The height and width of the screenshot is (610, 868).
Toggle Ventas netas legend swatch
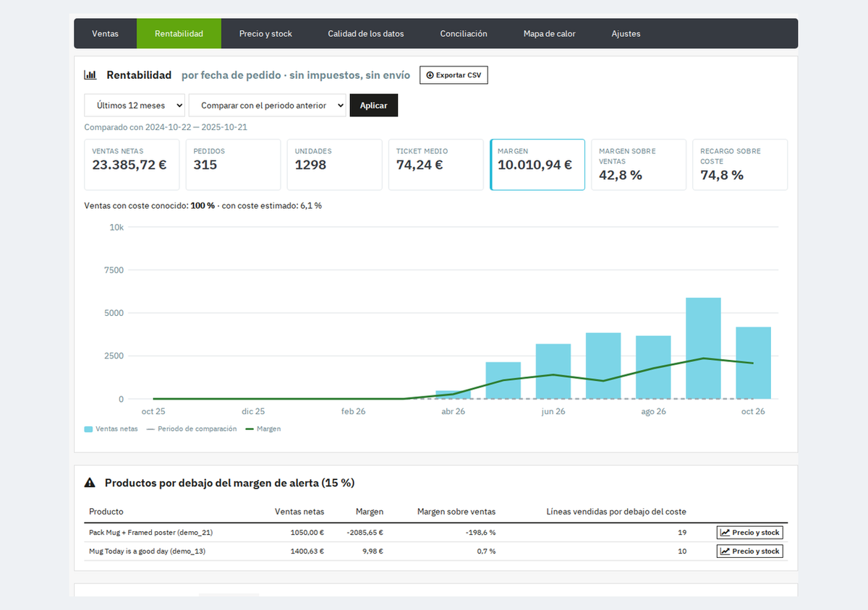(89, 429)
